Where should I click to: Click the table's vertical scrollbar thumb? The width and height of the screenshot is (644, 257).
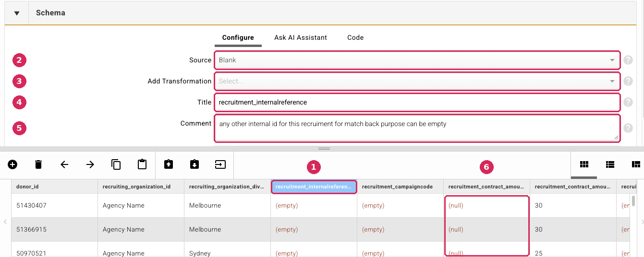click(x=634, y=200)
